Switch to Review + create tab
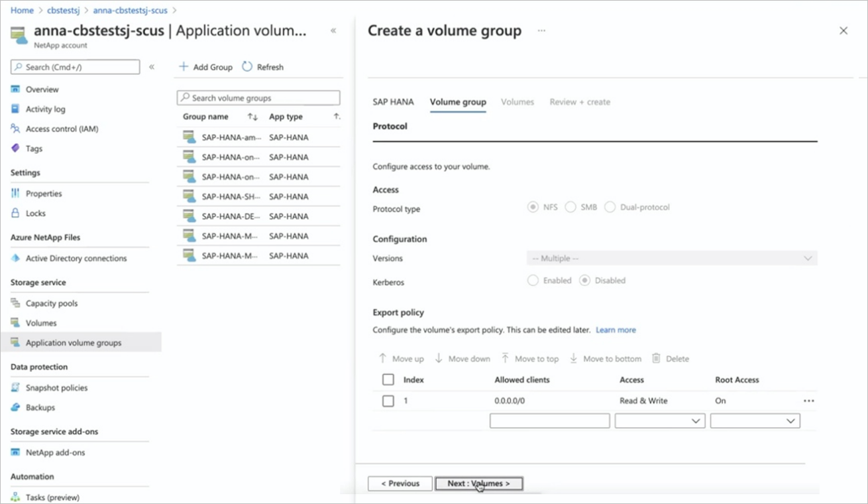 point(580,102)
